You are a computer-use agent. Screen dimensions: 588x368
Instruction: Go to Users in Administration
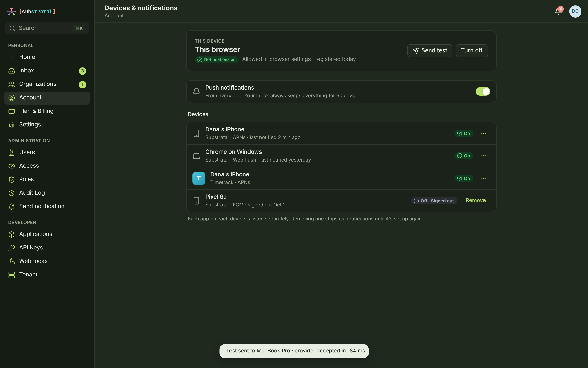(47, 153)
